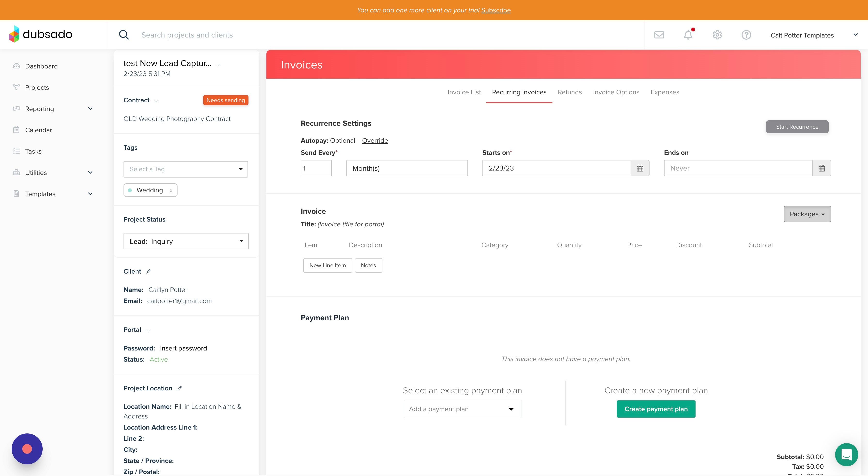The height and width of the screenshot is (476, 868).
Task: Edit client details pencil icon
Action: (148, 271)
